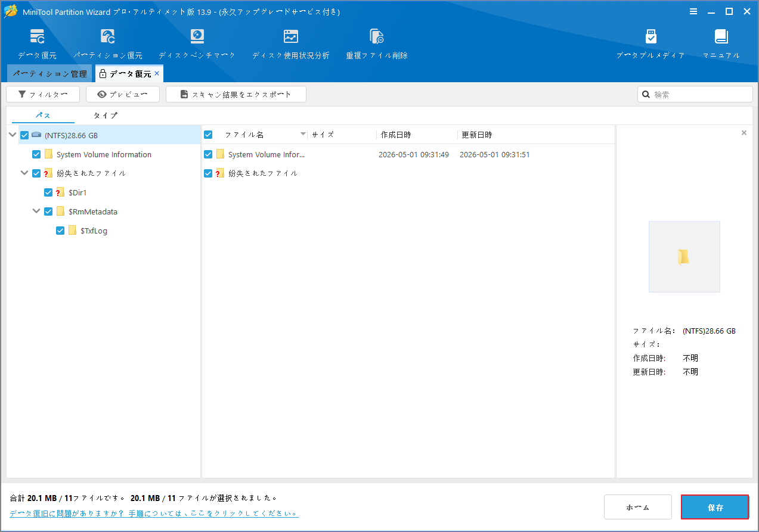The width and height of the screenshot is (759, 532).
Task: Click into the 検索 search field
Action: (x=695, y=94)
